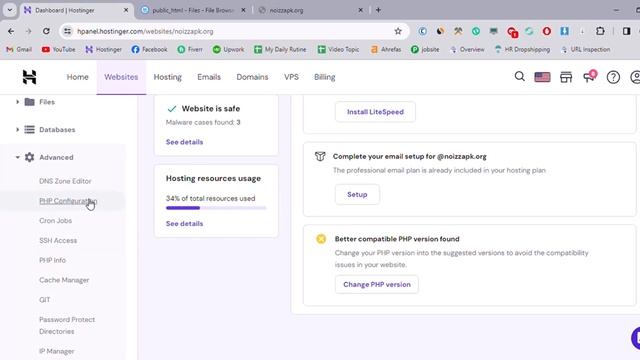Viewport: 640px width, 360px height.
Task: Open the announcements megaphone icon
Action: (589, 76)
